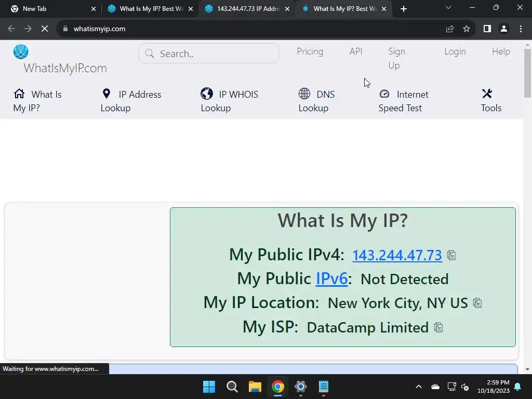Image resolution: width=532 pixels, height=399 pixels.
Task: Click the DNS globe icon
Action: [304, 94]
